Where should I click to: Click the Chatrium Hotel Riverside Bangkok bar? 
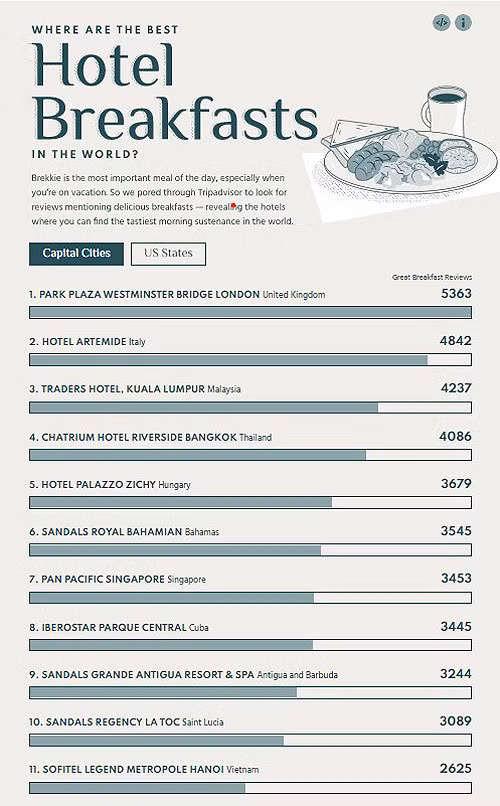pos(250,455)
